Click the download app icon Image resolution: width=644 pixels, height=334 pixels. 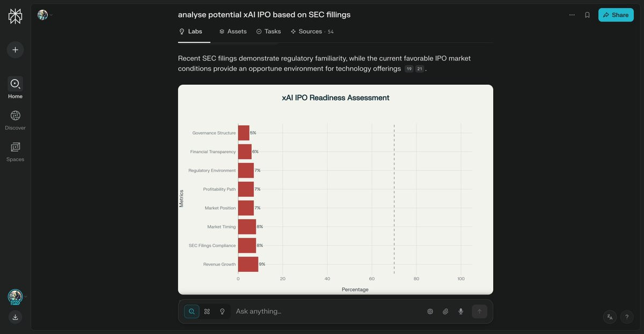(x=15, y=317)
